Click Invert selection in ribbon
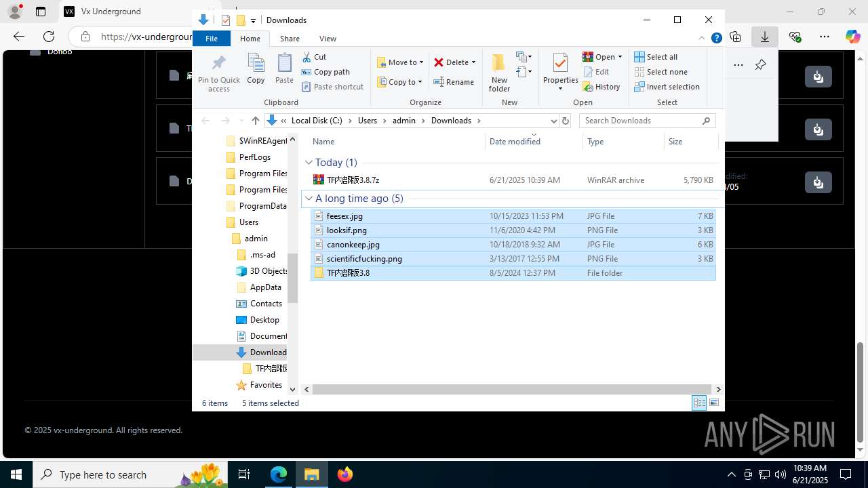 point(667,87)
